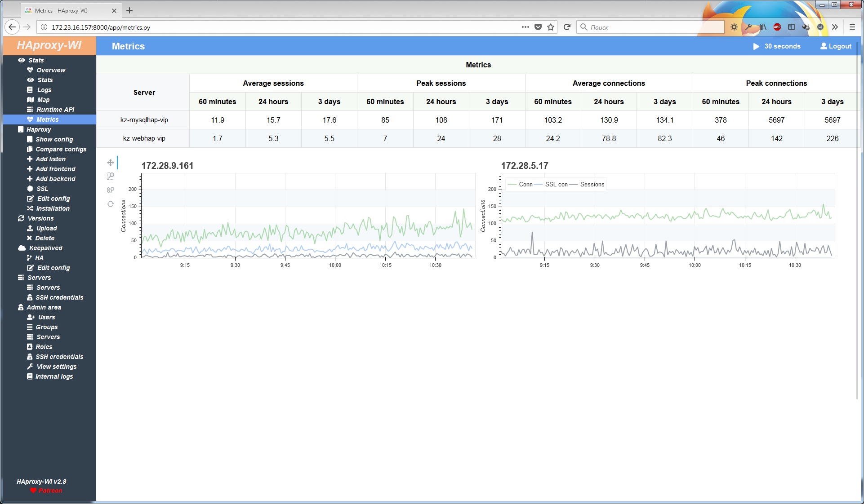Image resolution: width=864 pixels, height=504 pixels.
Task: Expand Firefox toolbar overflow chevron
Action: point(835,27)
